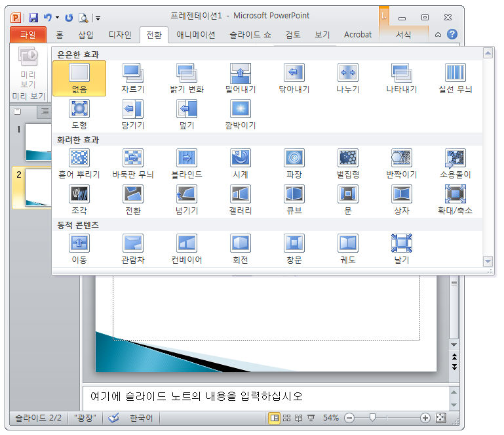Apply the 실선 무늬 transition
504x435 pixels.
point(455,79)
